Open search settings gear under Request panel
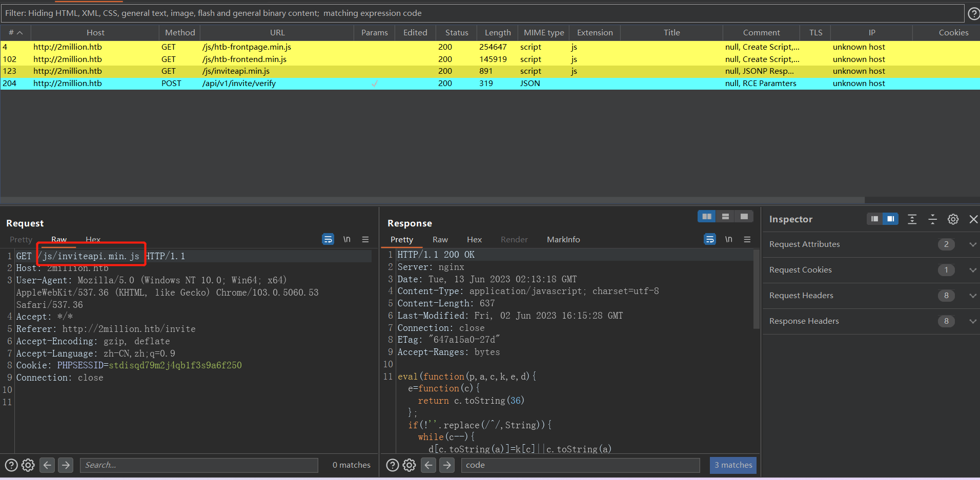The image size is (980, 480). [28, 465]
